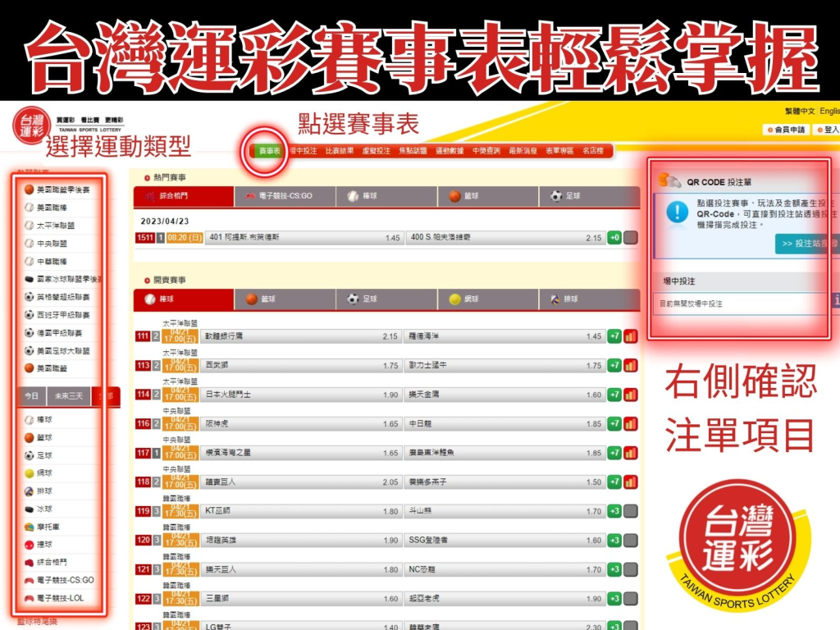Choose 摩托車 sport in the sidebar list

pyautogui.click(x=43, y=527)
